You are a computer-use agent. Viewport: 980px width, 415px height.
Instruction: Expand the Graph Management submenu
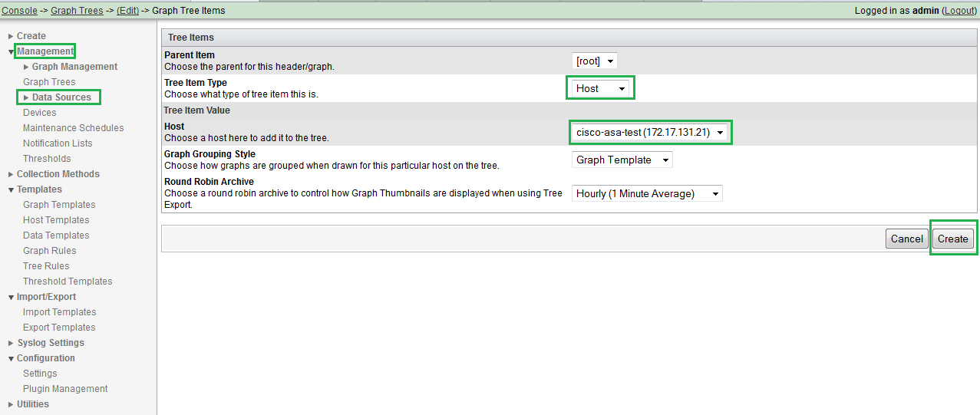pos(26,67)
